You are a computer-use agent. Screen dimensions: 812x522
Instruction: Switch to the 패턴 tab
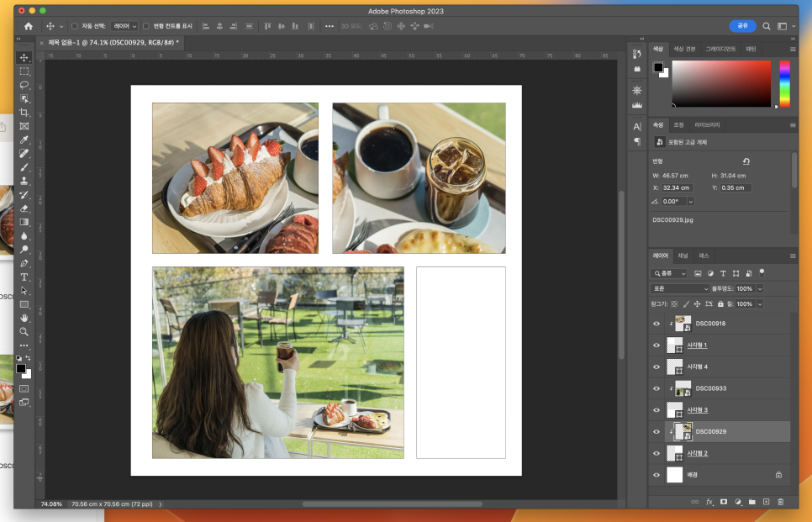[751, 50]
